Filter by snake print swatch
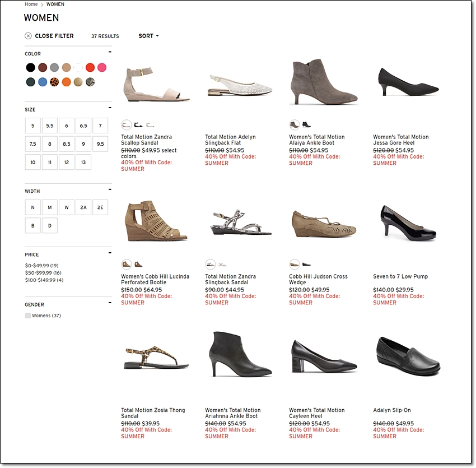The image size is (476, 468). coord(90,82)
